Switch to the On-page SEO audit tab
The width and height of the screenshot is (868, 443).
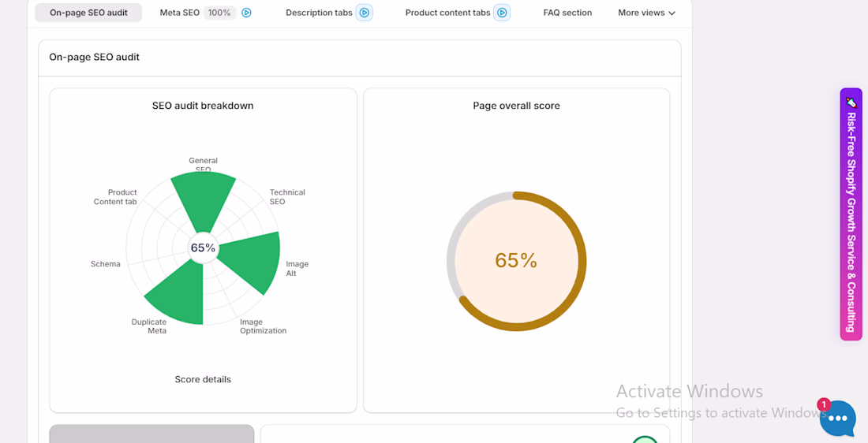(x=88, y=13)
